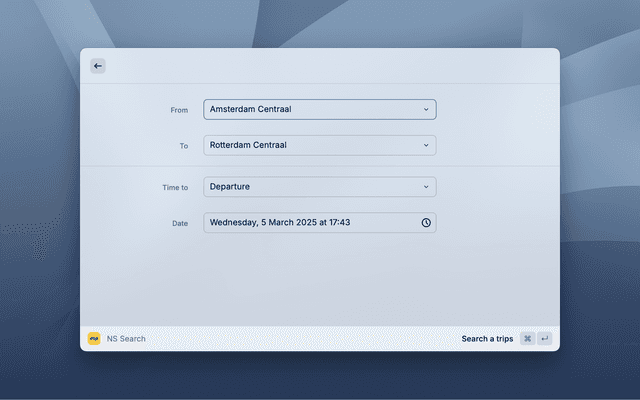Open the Departure option selector
Viewport: 640px width, 400px height.
click(x=310, y=187)
